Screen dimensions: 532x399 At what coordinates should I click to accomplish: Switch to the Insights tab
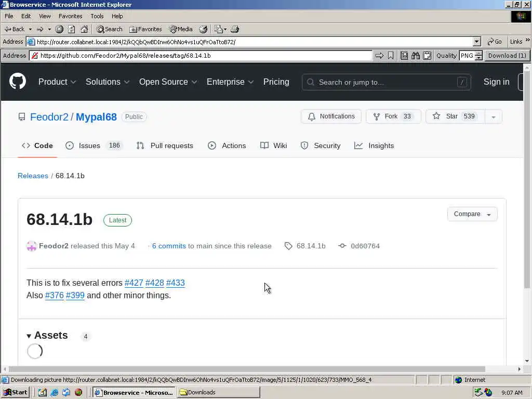(x=374, y=145)
